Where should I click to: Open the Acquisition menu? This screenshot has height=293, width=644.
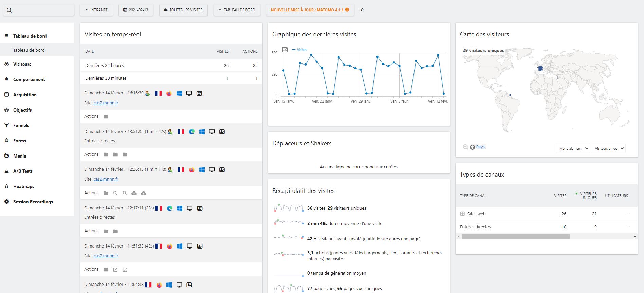25,95
